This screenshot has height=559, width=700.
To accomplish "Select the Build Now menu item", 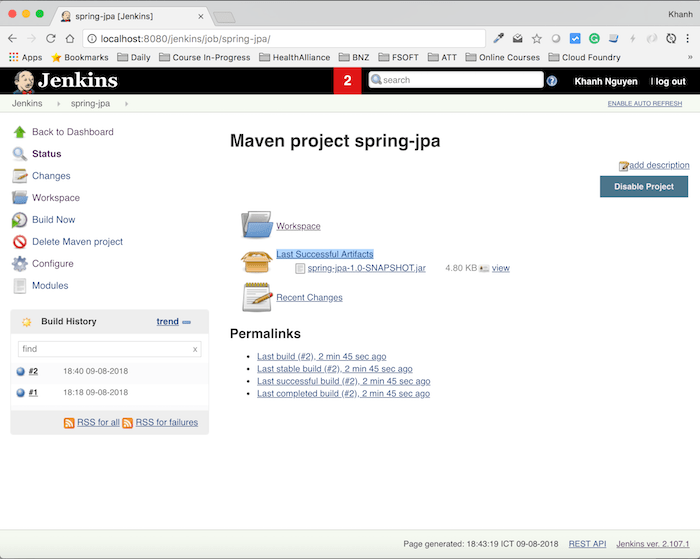I will point(54,220).
